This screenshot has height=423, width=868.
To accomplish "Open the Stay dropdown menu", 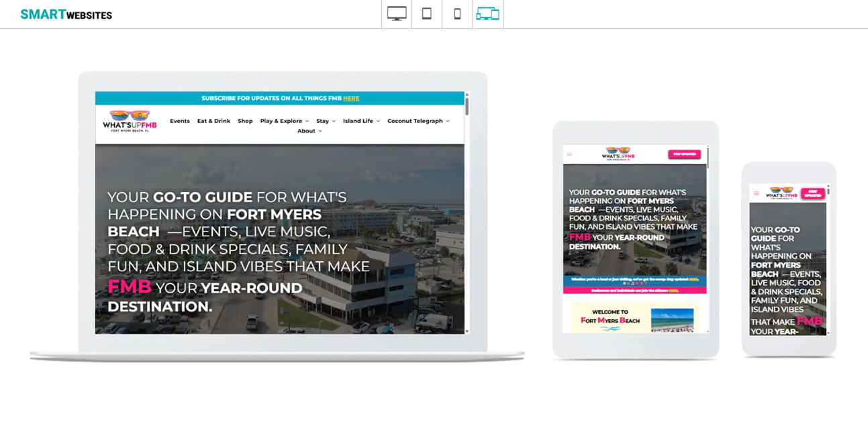I will (x=325, y=121).
